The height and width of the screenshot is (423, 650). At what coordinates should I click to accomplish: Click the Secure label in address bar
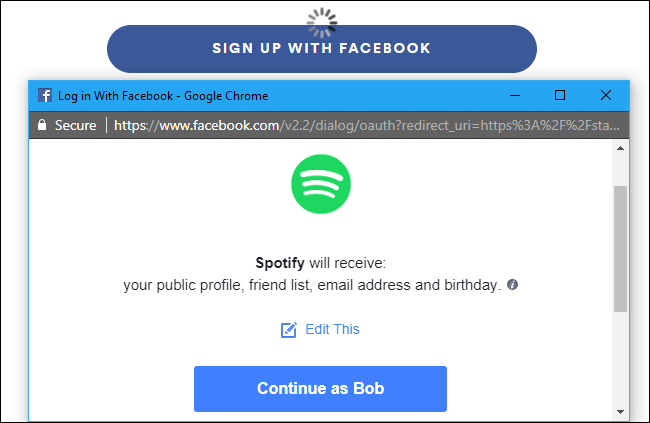click(x=76, y=126)
